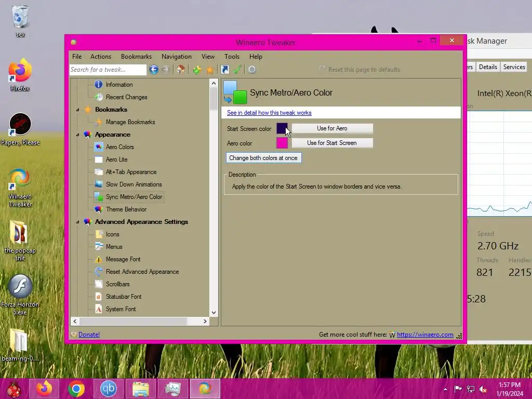Image resolution: width=532 pixels, height=399 pixels.
Task: Open Statusbar Font tree item
Action: (x=124, y=297)
